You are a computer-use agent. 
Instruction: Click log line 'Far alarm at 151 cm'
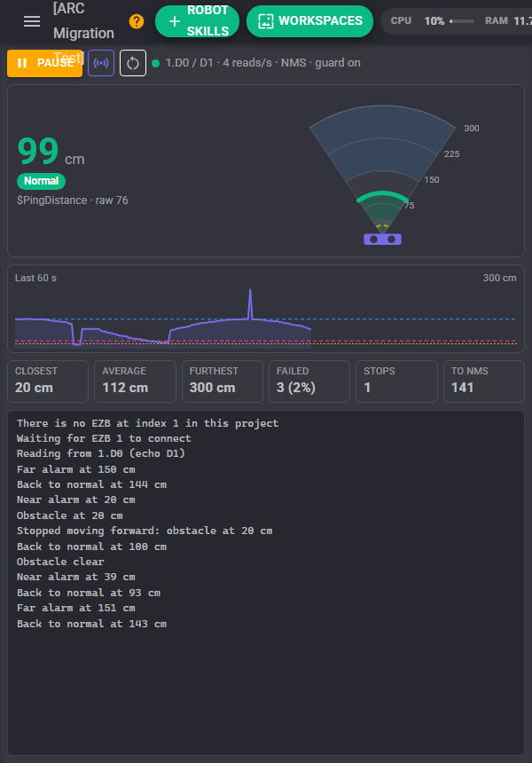76,608
